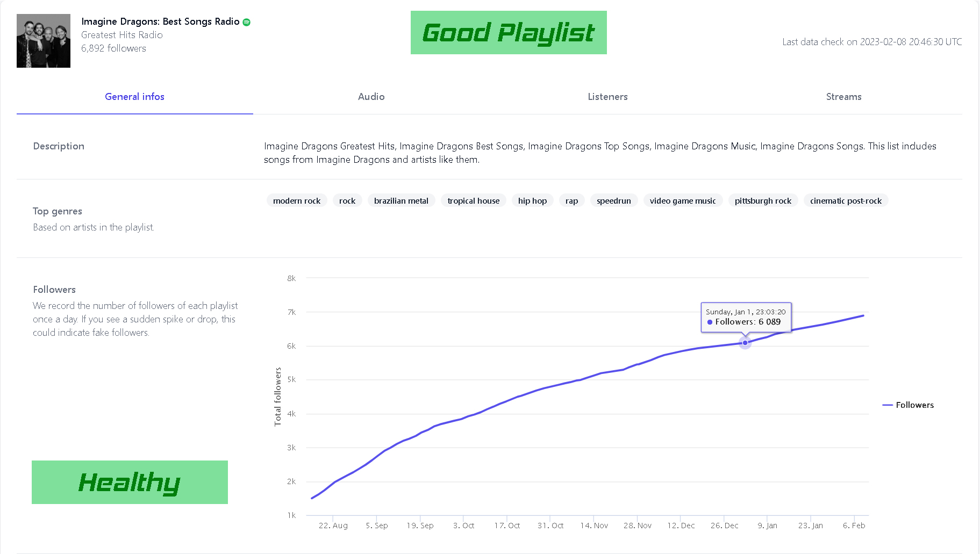The image size is (980, 554).
Task: Go to the Streams tab
Action: tap(843, 97)
